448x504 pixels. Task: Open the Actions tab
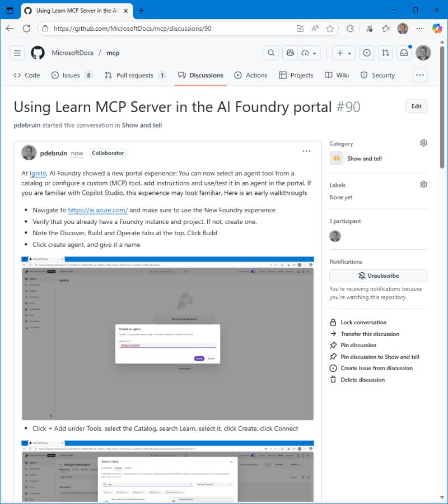point(251,75)
